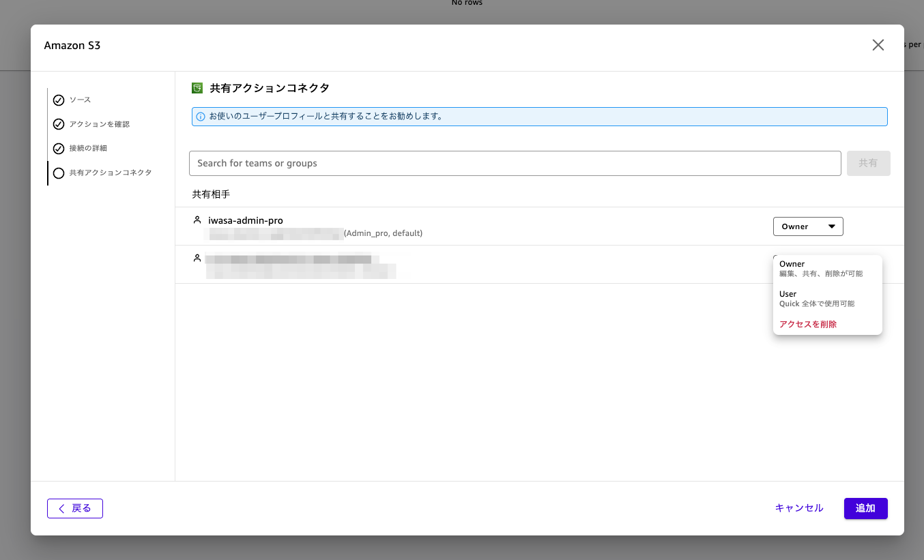Click the user profile sharing recommendation banner
This screenshot has height=560, width=924.
coord(540,117)
